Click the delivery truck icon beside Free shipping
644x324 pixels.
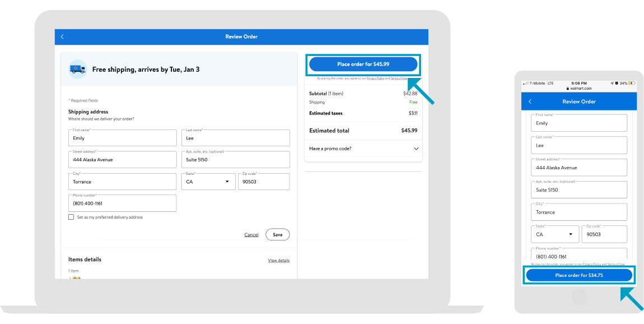pyautogui.click(x=78, y=69)
